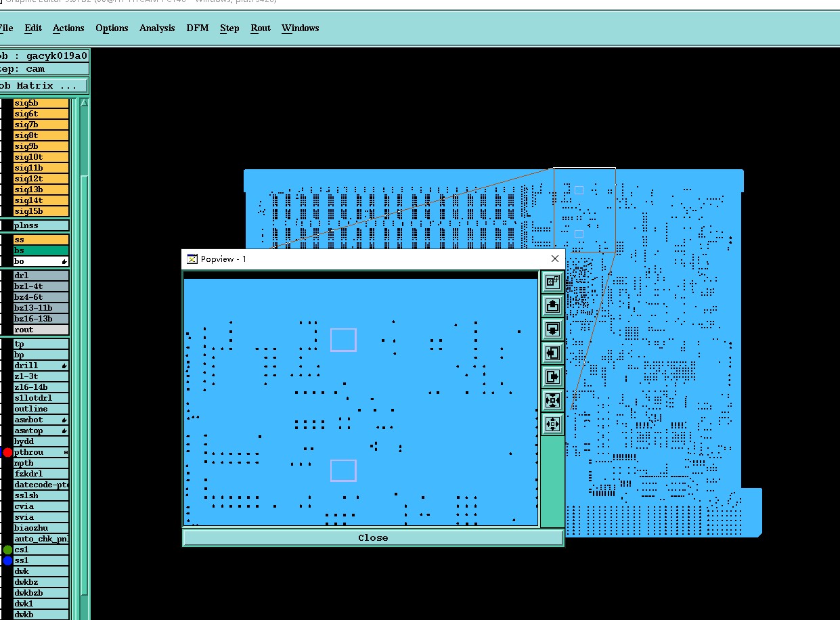Open the DFM menu
The width and height of the screenshot is (840, 620).
198,28
